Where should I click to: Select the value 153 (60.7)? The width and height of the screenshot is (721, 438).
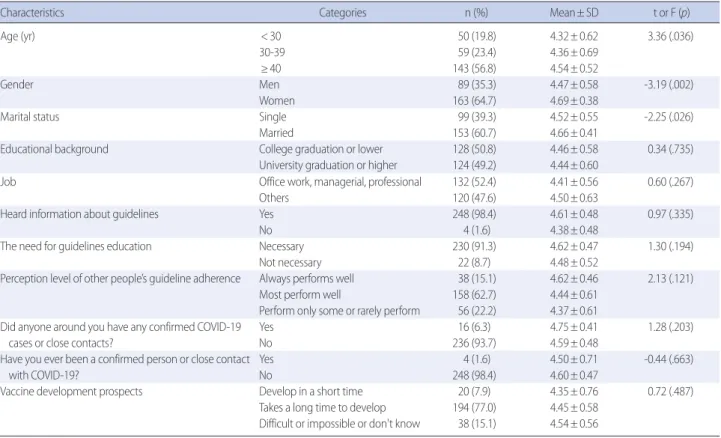point(475,133)
